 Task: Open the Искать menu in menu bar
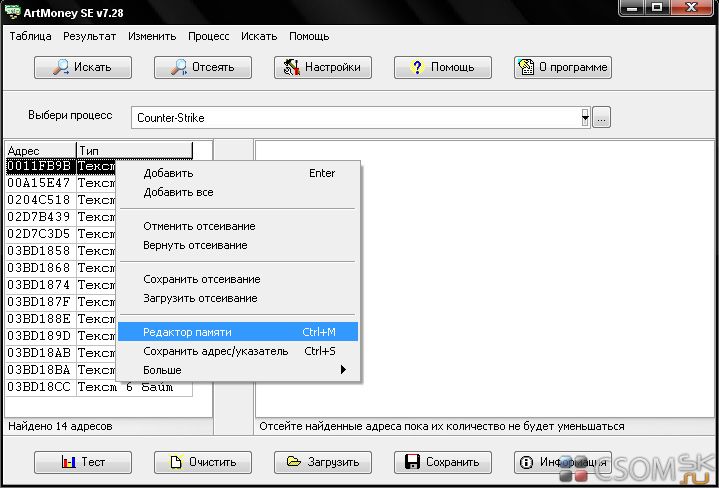(x=259, y=36)
